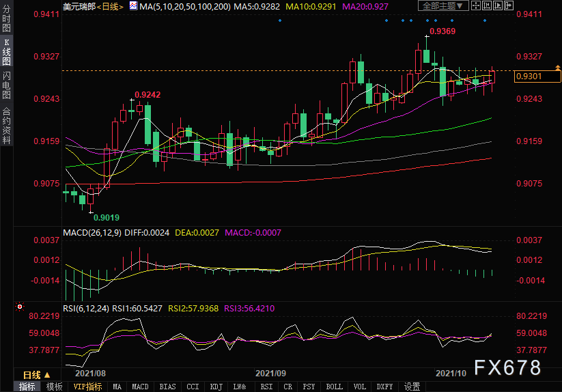Click the sun icon left of RSI panel

point(20,307)
